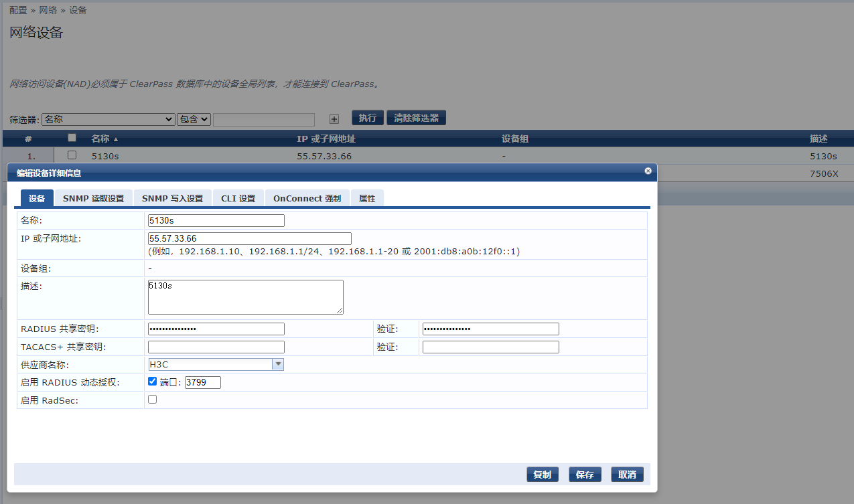The height and width of the screenshot is (504, 854).
Task: Open the 包含 condition dropdown
Action: [194, 119]
